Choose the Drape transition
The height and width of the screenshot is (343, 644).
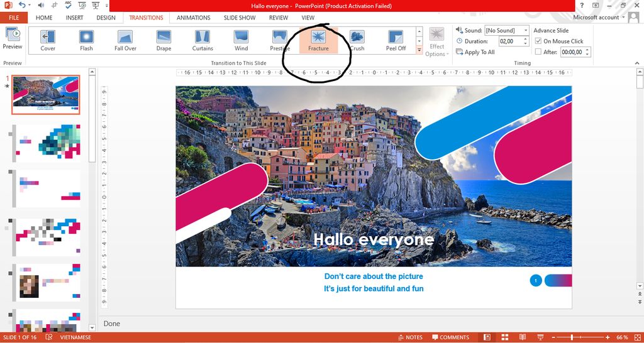[x=164, y=41]
